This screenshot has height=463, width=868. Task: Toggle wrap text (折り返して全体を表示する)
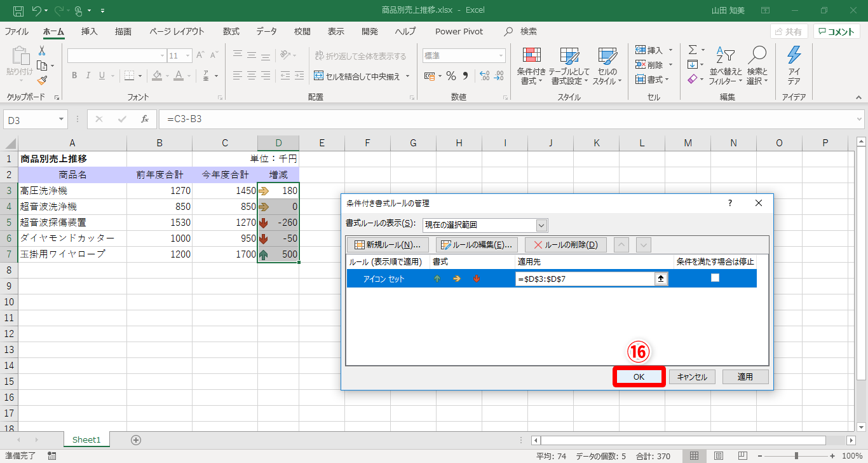click(x=361, y=56)
